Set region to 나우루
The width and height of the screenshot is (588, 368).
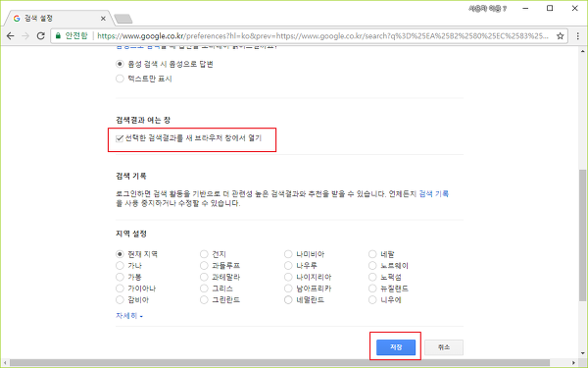click(x=288, y=266)
